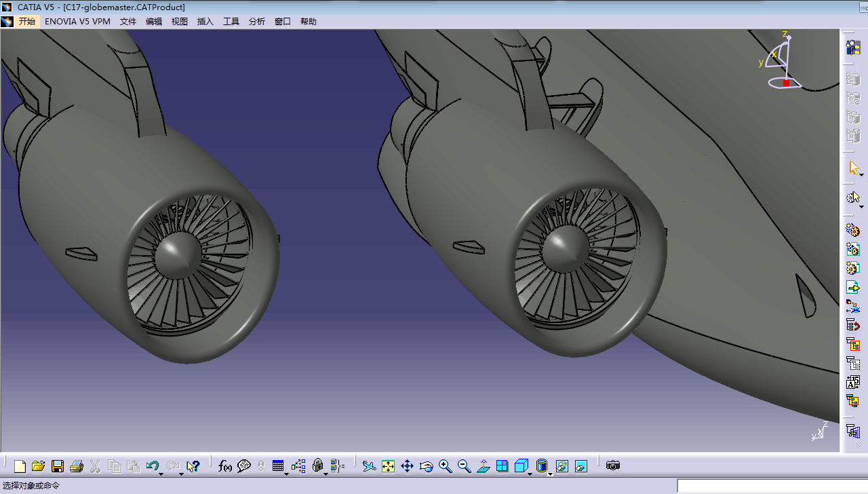
Task: Toggle Hide/Show for the selected object
Action: tap(561, 466)
